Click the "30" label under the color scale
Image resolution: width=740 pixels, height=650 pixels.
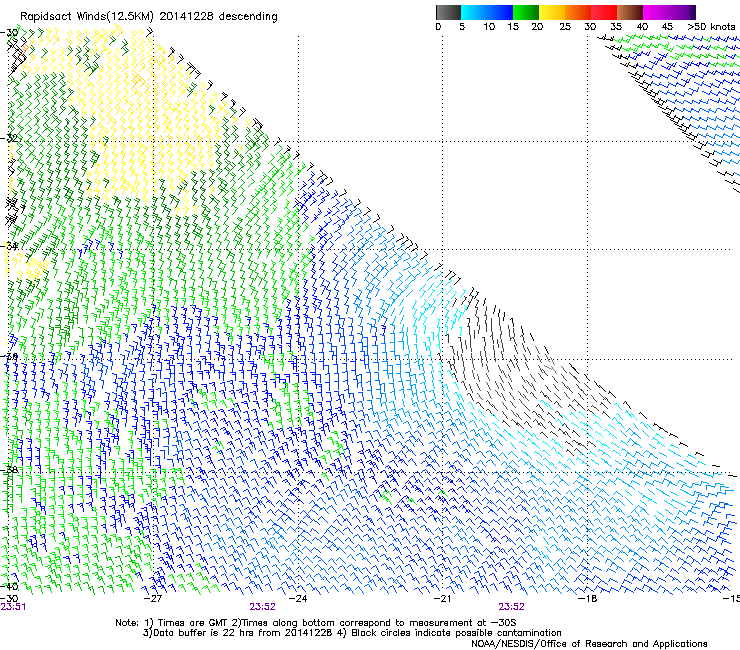click(590, 27)
